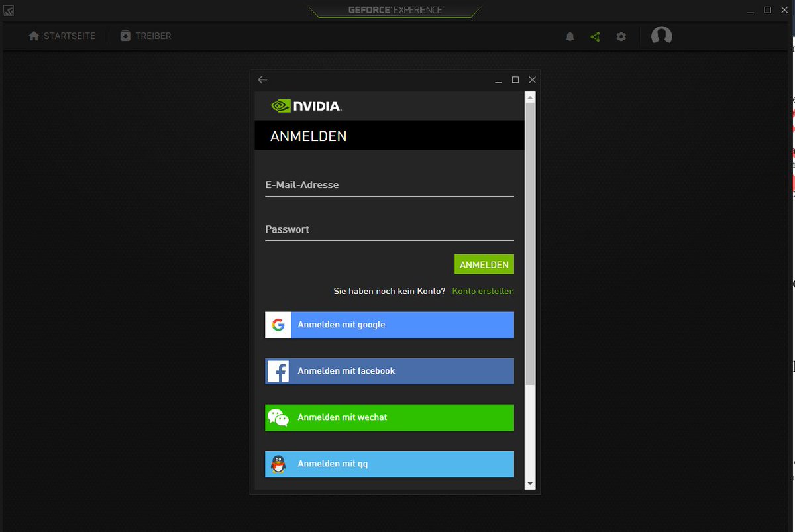Sign in with Anmelden mit google
This screenshot has width=795, height=532.
(x=390, y=325)
